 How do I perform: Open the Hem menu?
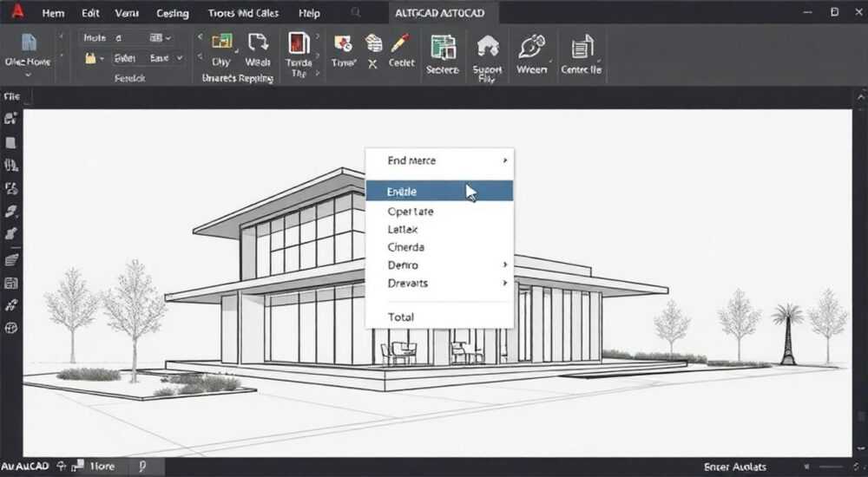(53, 13)
